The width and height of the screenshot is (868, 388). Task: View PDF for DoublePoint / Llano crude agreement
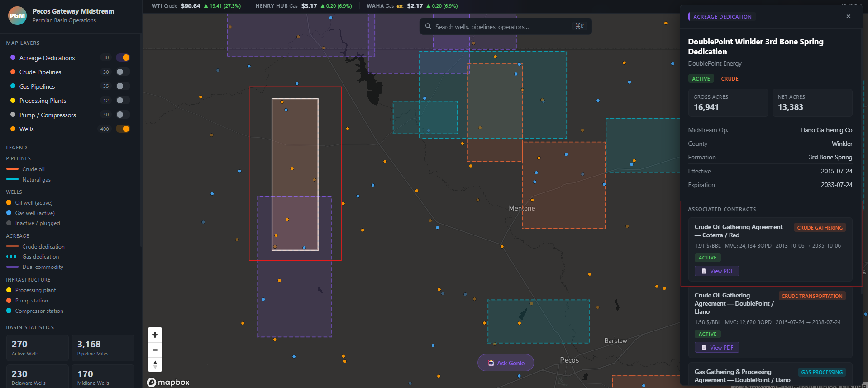(717, 348)
